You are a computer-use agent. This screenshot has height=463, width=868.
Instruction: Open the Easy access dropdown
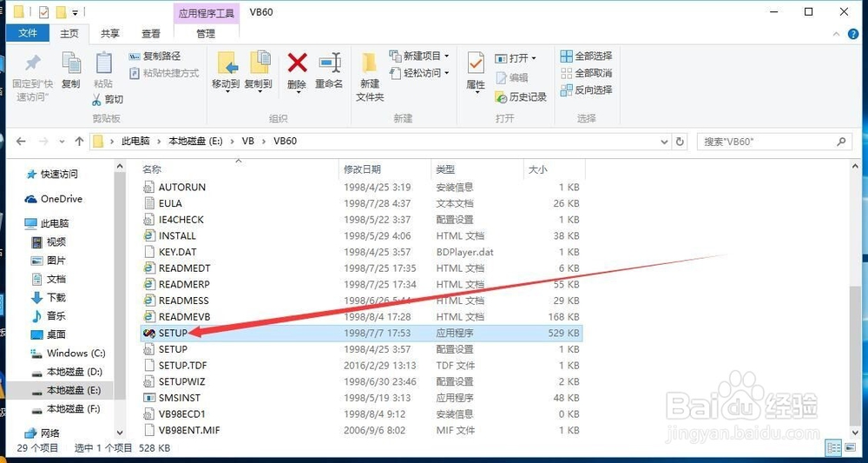419,73
